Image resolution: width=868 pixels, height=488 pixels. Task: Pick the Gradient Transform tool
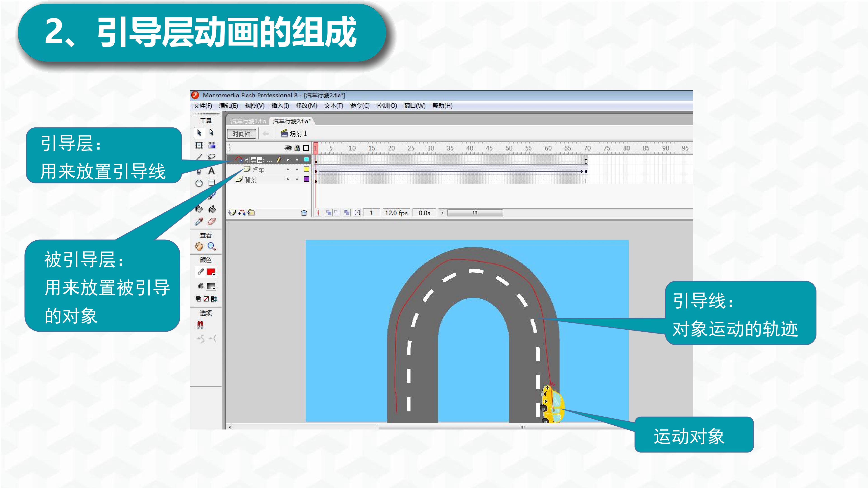[x=212, y=145]
